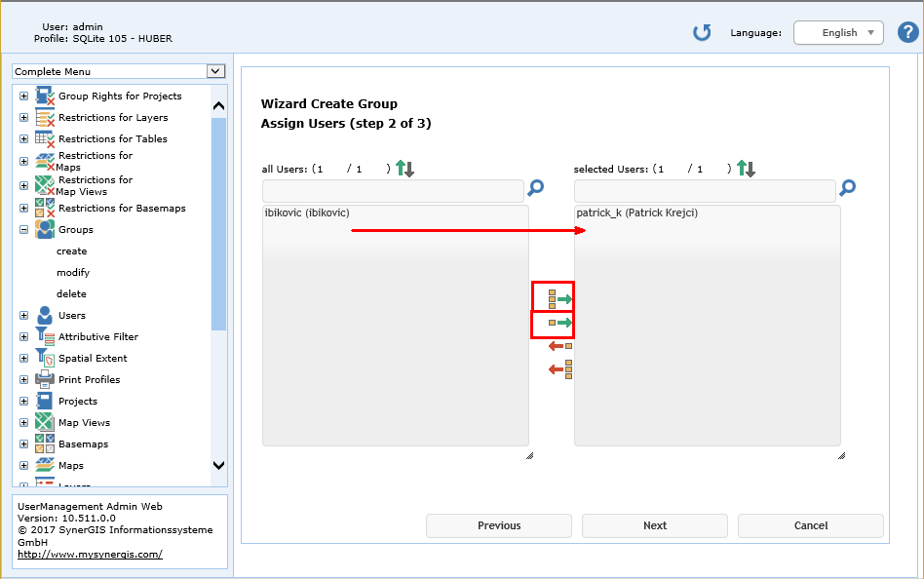Click the green sort arrows beside all Users

(404, 168)
